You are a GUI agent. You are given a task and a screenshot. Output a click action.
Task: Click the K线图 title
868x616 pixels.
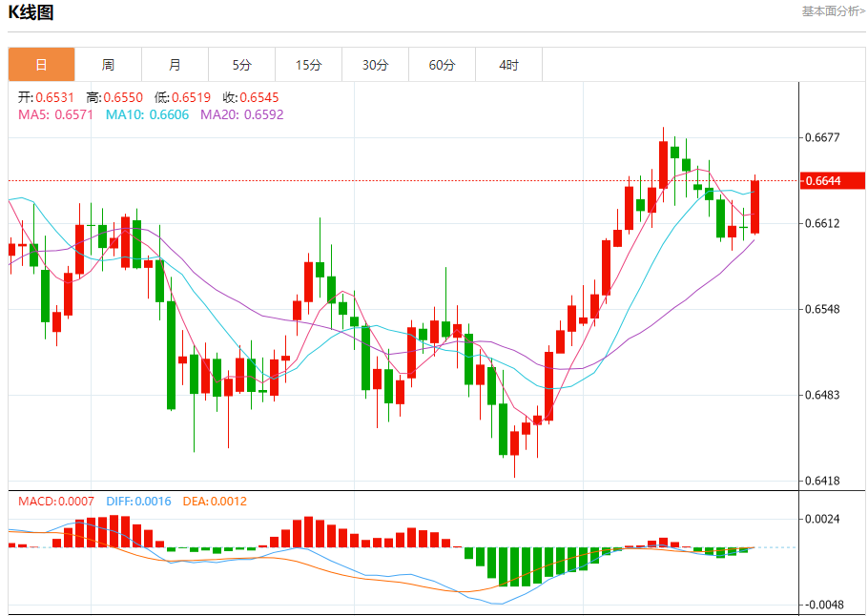(31, 13)
